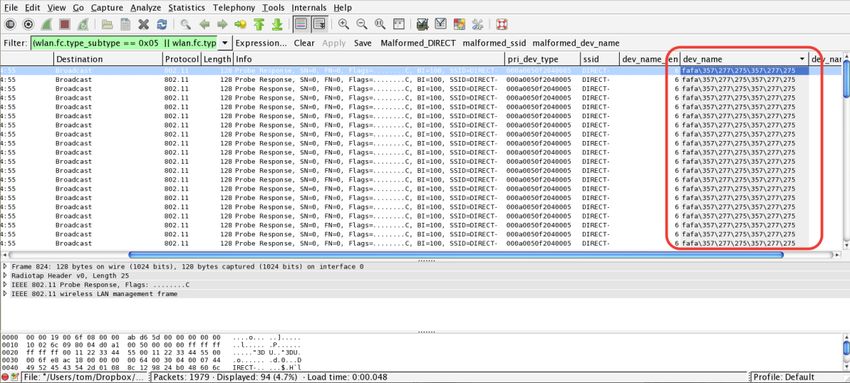Close the capture file (X icon)
The height and width of the screenshot is (383, 850).
[x=143, y=24]
